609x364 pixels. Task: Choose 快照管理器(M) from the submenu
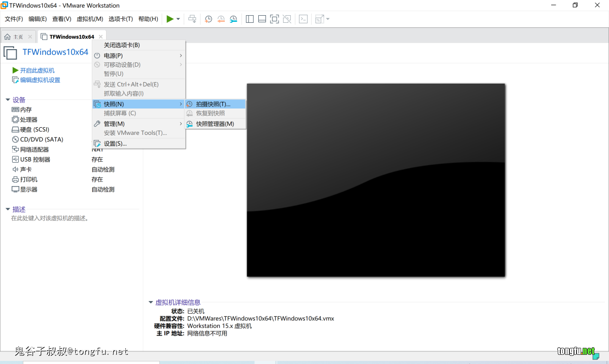(x=215, y=124)
